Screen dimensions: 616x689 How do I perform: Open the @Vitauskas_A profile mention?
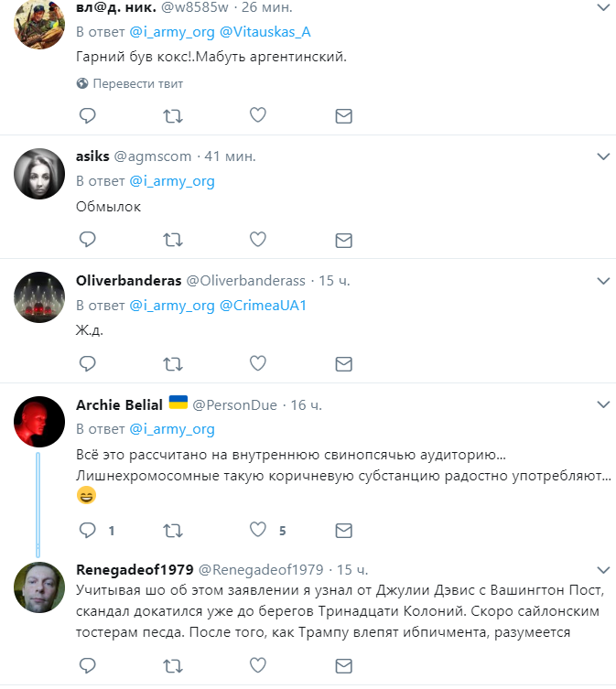[x=265, y=32]
